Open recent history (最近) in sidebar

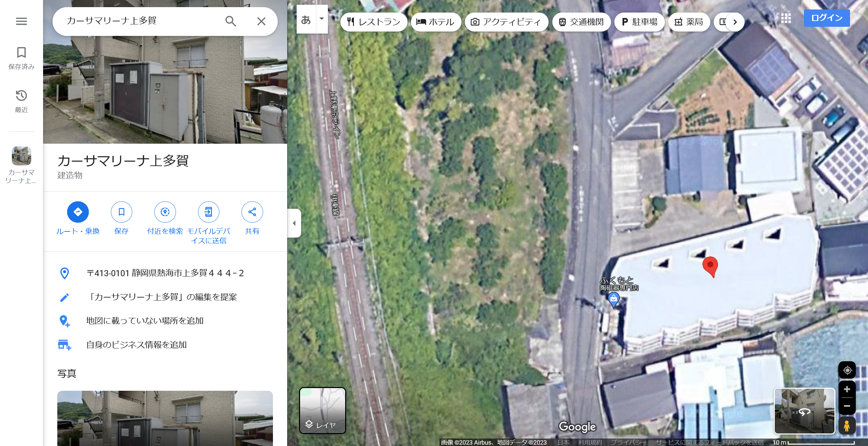click(21, 101)
